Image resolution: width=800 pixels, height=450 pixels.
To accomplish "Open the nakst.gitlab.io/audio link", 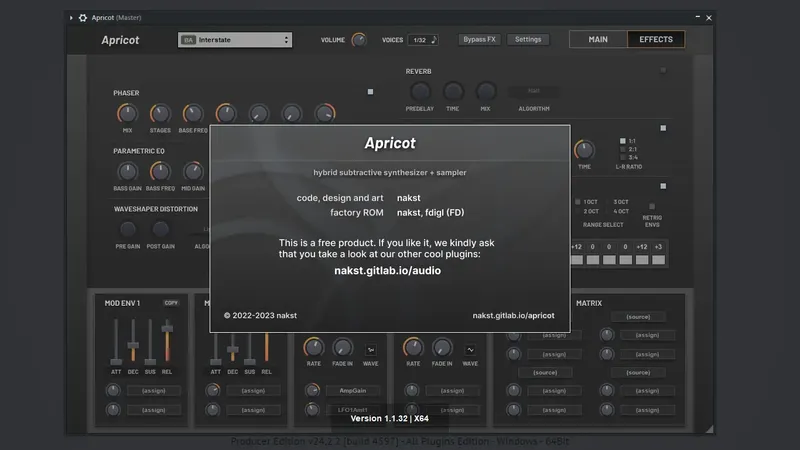I will tap(387, 271).
